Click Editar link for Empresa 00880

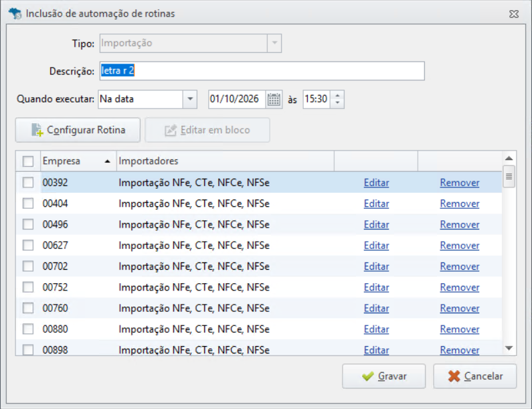pyautogui.click(x=376, y=329)
